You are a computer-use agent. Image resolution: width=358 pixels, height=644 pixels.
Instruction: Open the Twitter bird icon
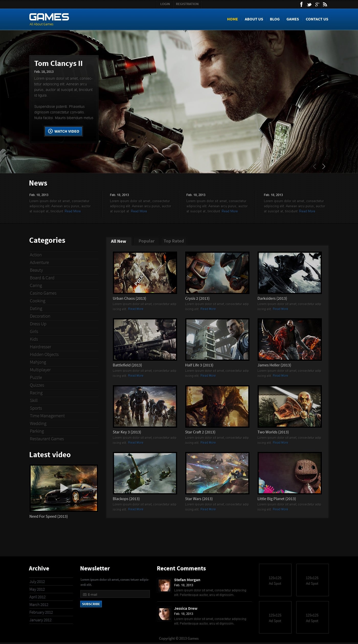(x=309, y=4)
